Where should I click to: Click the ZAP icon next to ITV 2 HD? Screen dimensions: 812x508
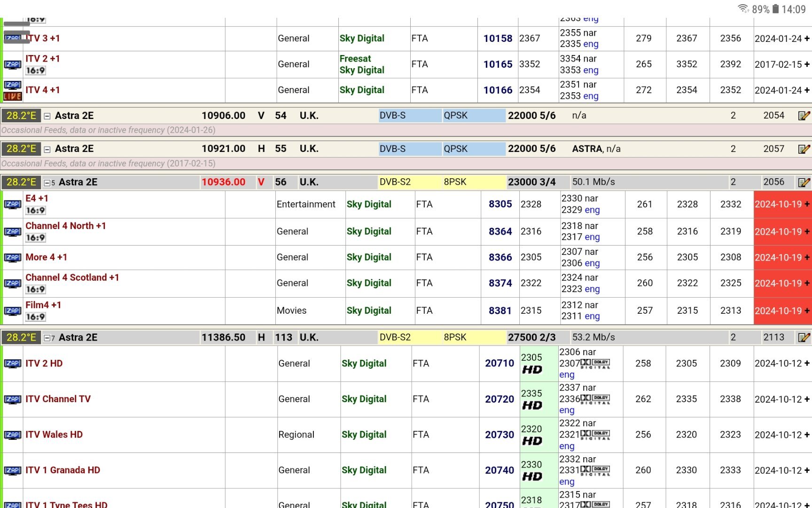tap(12, 364)
